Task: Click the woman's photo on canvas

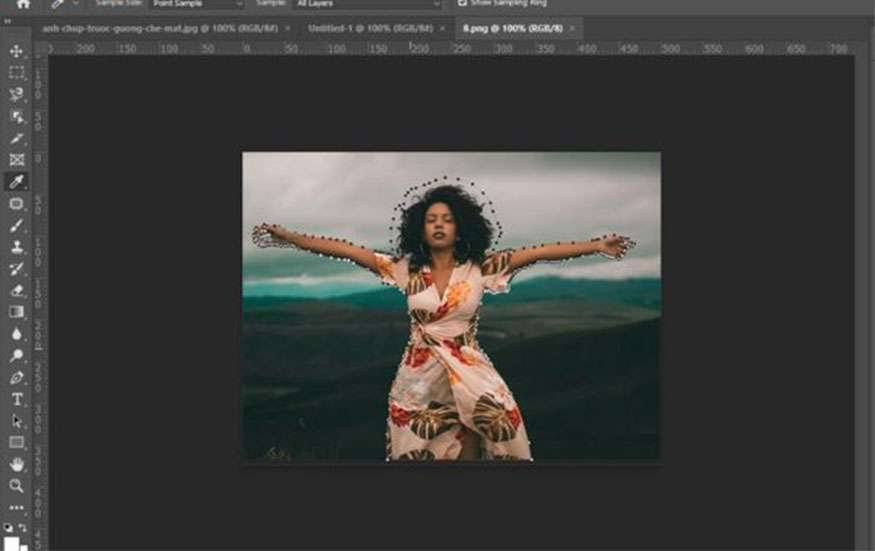Action: 451,306
